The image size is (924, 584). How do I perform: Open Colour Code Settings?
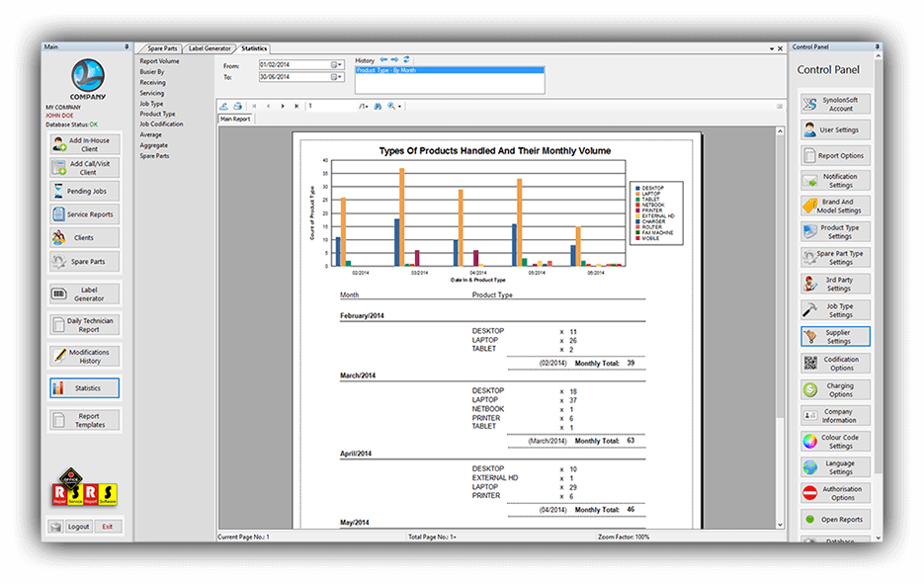[835, 442]
